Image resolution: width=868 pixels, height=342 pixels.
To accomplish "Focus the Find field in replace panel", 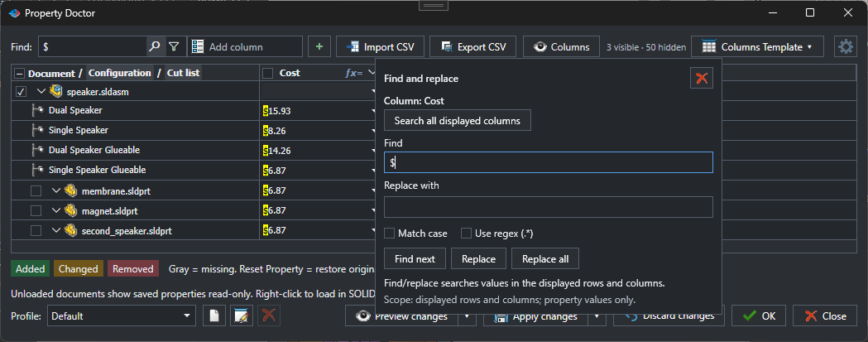I will click(549, 162).
